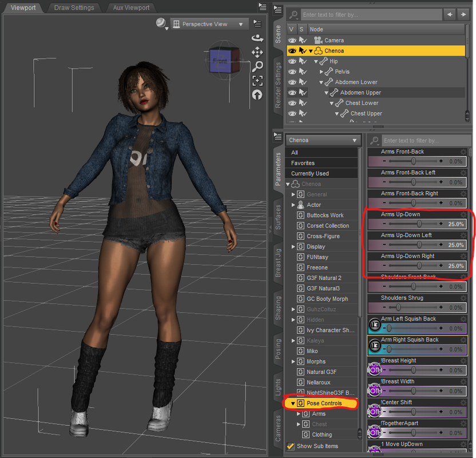Toggle visibility eye for Chenoa node
Viewport: 476px width, 458px height.
(x=292, y=51)
